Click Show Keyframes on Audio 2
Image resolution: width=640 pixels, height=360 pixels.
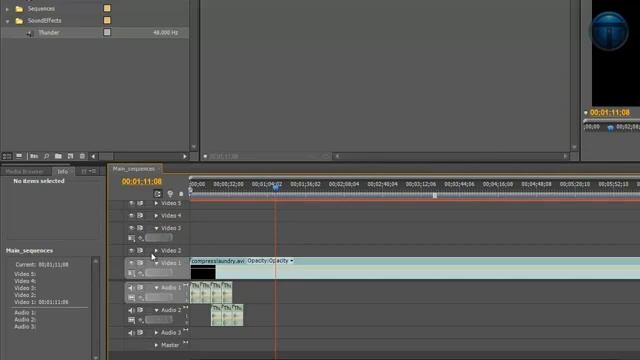point(140,320)
